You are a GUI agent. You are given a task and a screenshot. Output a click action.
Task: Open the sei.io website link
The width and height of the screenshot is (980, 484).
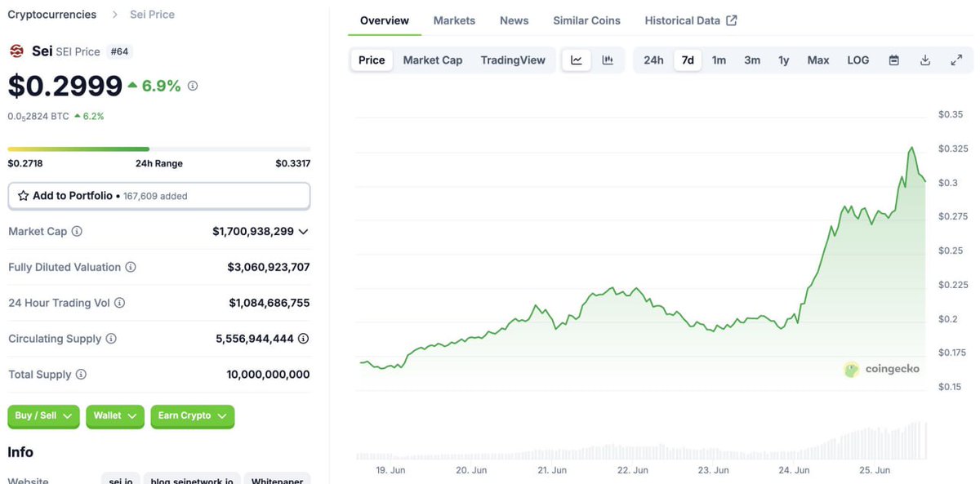(121, 481)
